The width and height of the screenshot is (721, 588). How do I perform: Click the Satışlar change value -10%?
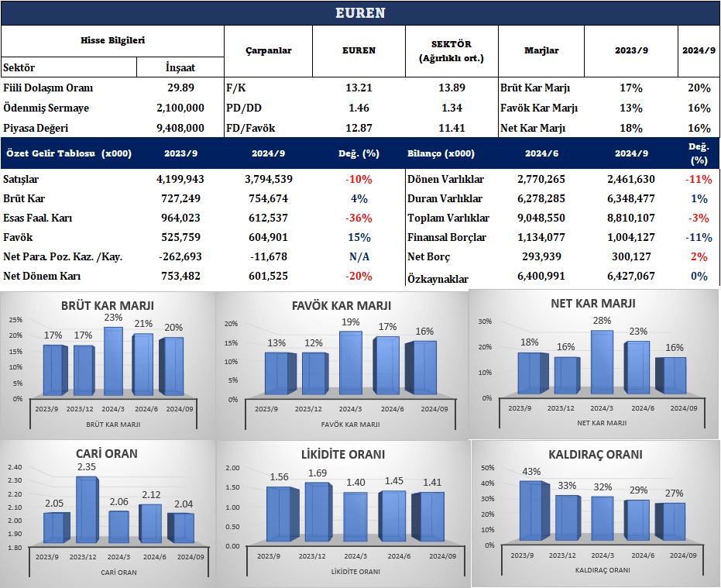[x=359, y=180]
